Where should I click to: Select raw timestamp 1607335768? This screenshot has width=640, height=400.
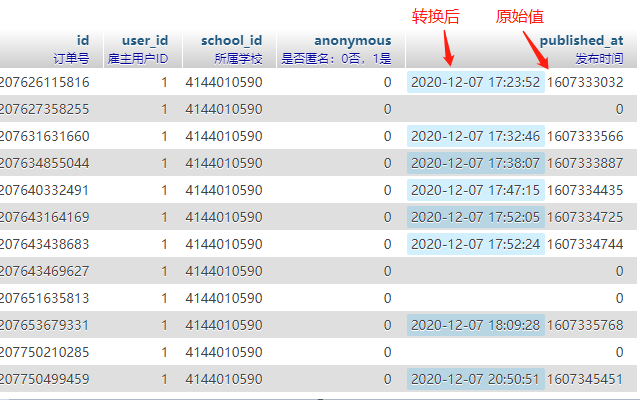(585, 325)
